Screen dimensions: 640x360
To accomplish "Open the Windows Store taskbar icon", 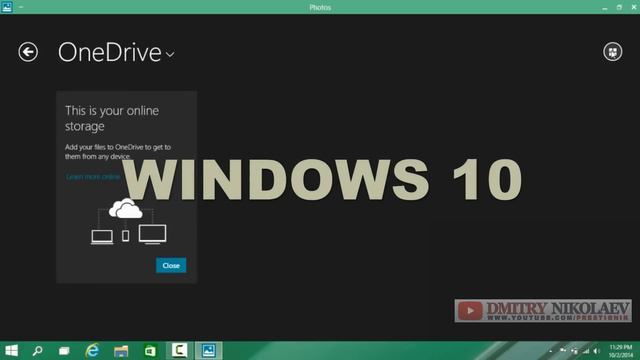I will [x=150, y=351].
